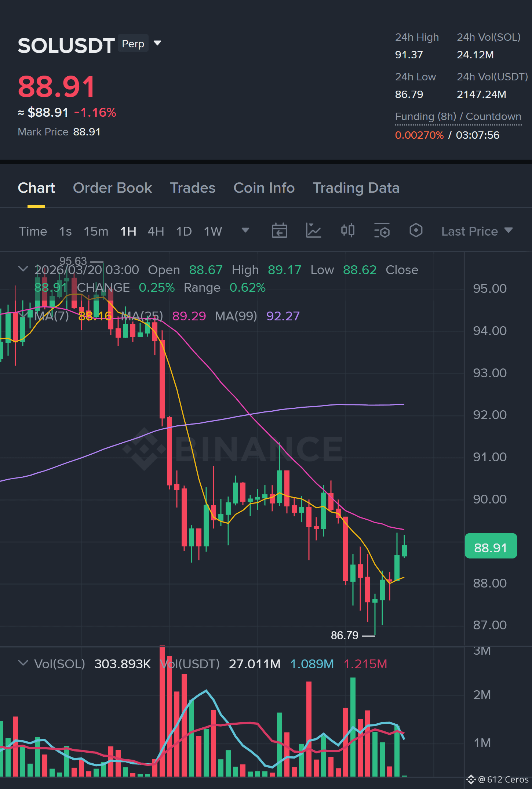Collapse the Vol(SOL) indicator legend

click(23, 663)
